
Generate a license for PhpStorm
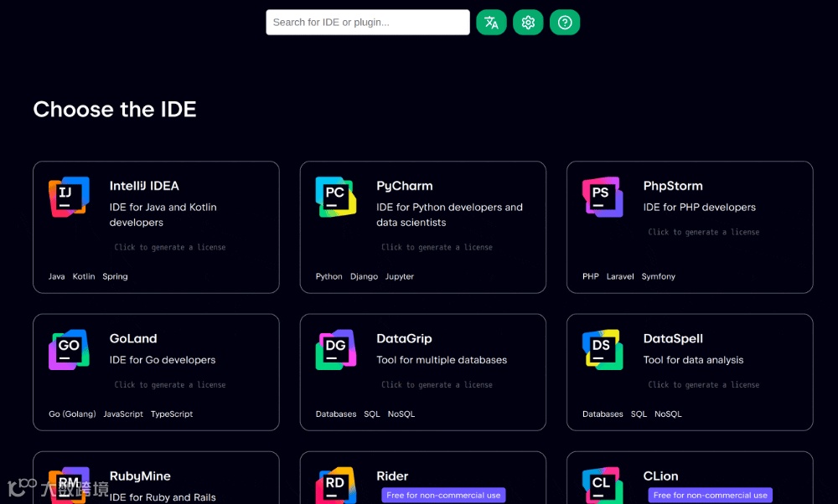click(703, 232)
